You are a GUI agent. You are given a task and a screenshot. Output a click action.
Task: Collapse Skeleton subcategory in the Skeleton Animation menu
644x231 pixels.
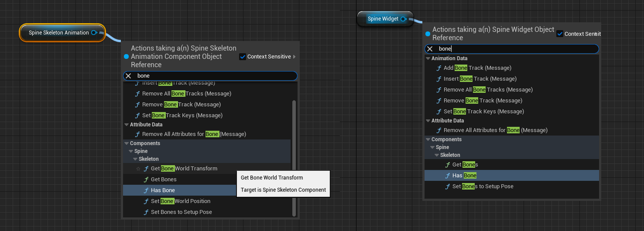click(x=135, y=159)
